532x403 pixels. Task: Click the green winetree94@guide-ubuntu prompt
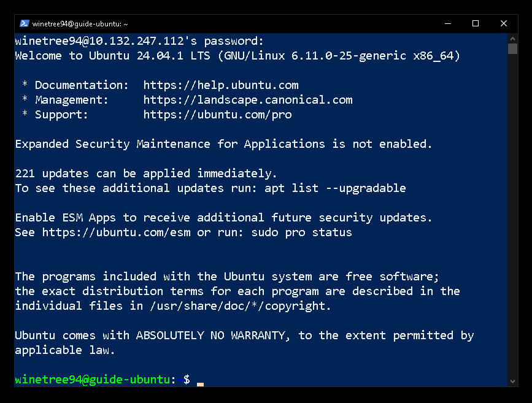coord(92,379)
